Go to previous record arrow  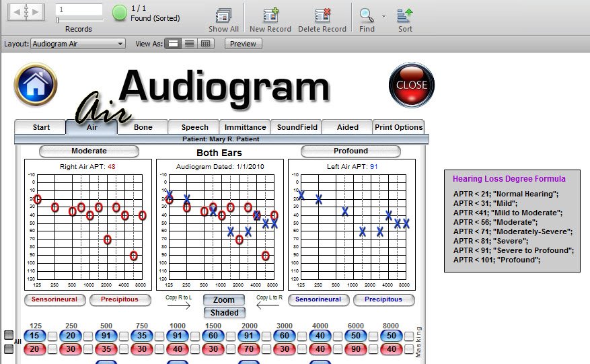(x=17, y=11)
